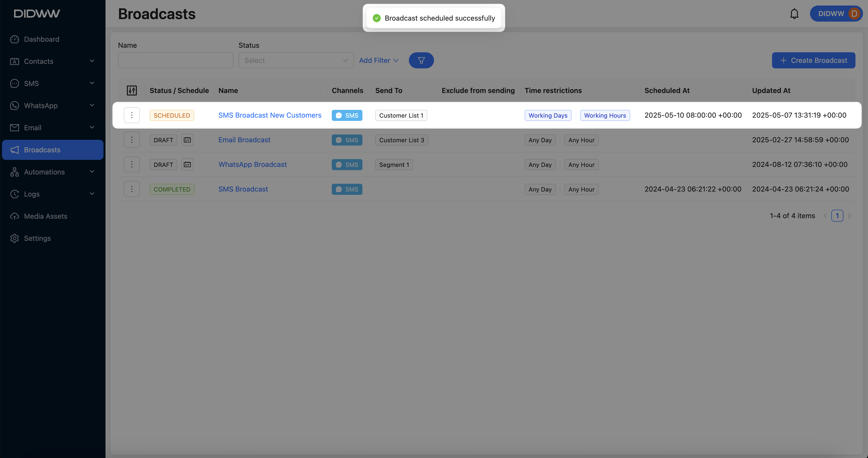Open schedule calendar icon for WhatsApp Broadcast

tap(187, 165)
